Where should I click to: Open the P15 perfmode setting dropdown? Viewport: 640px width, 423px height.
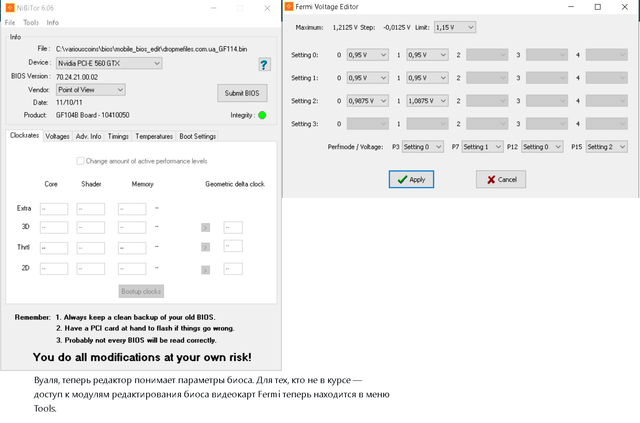pos(607,147)
